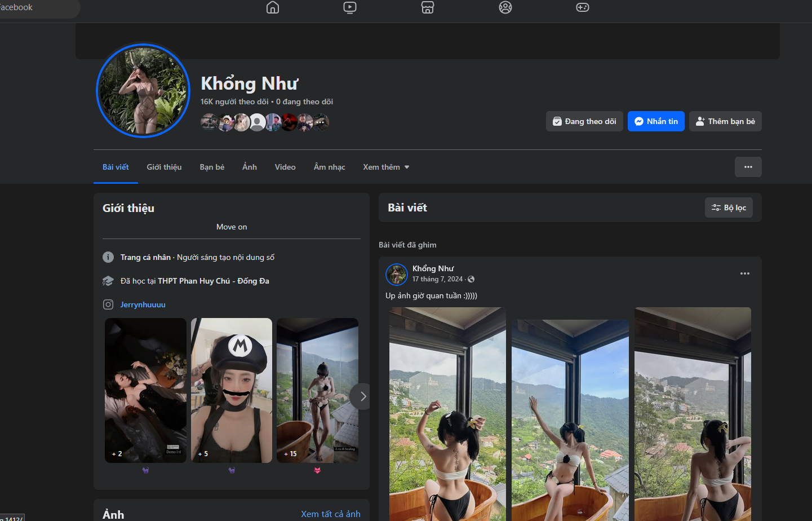Open the Mario hat featured thumbnail
Viewport: 812px width, 521px height.
(x=232, y=390)
